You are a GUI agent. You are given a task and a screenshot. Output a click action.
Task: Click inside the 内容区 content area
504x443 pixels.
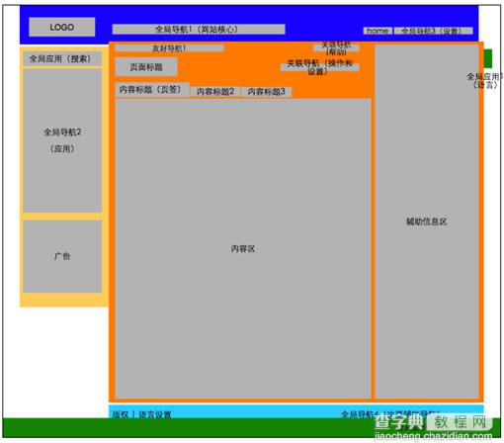pos(243,248)
